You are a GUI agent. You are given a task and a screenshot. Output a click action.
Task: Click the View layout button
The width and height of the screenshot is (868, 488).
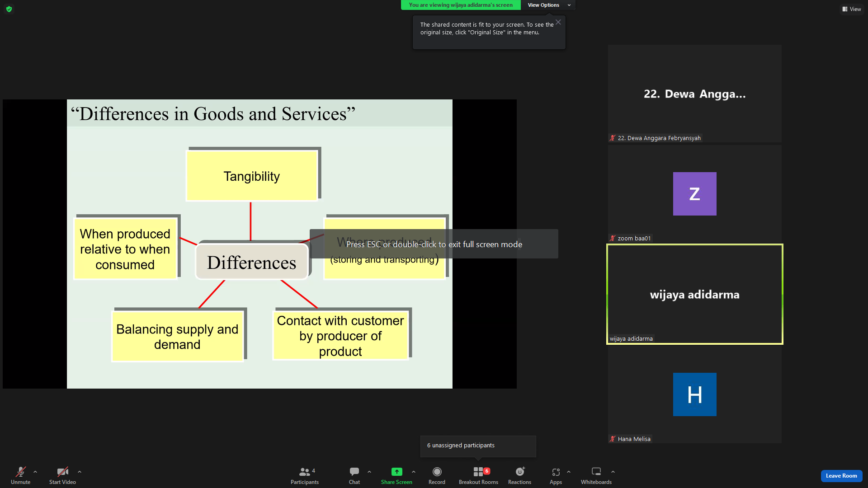(x=852, y=9)
